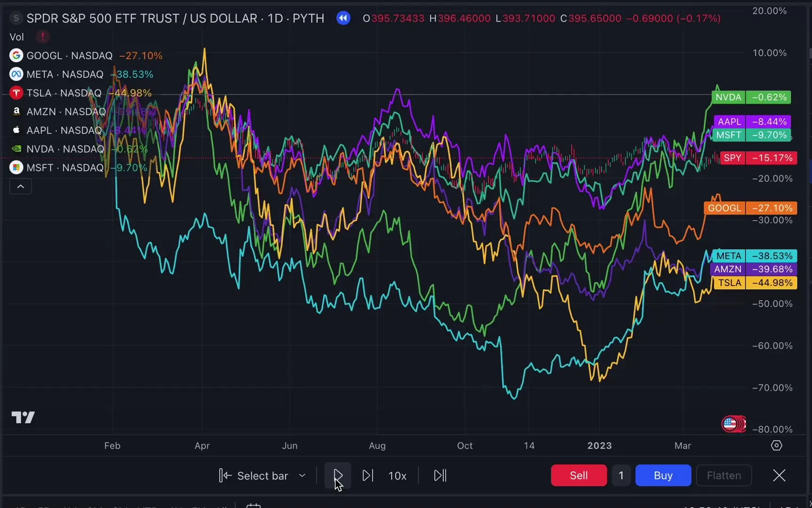
Task: Click the TradingView logo watermark
Action: coord(23,417)
